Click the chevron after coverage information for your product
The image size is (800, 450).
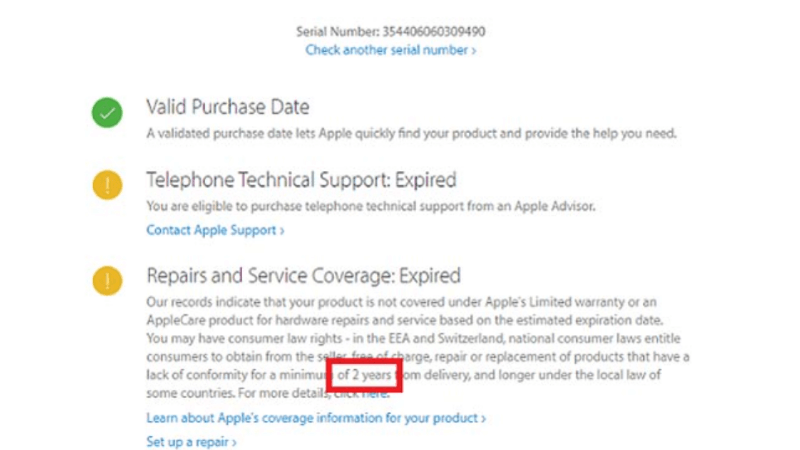(483, 418)
